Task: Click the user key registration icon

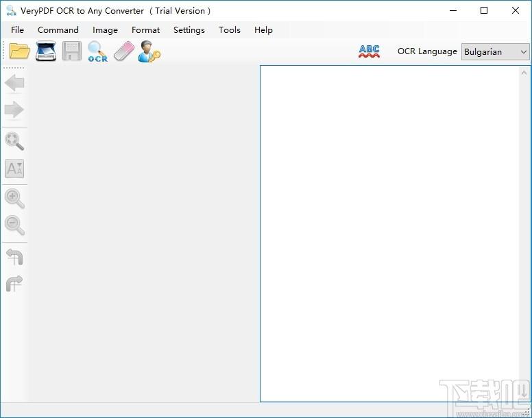Action: click(x=149, y=51)
